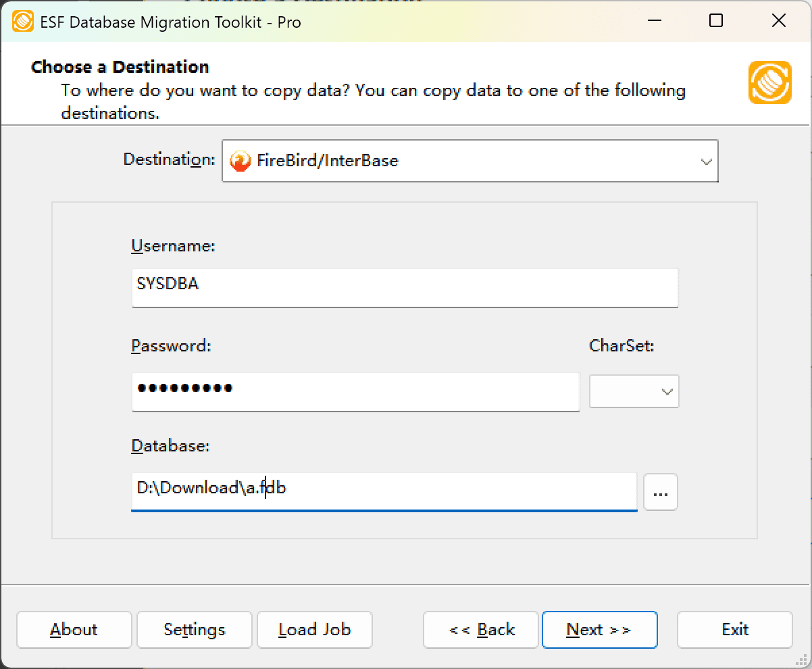Go back with the Back button
812x669 pixels.
click(x=480, y=629)
